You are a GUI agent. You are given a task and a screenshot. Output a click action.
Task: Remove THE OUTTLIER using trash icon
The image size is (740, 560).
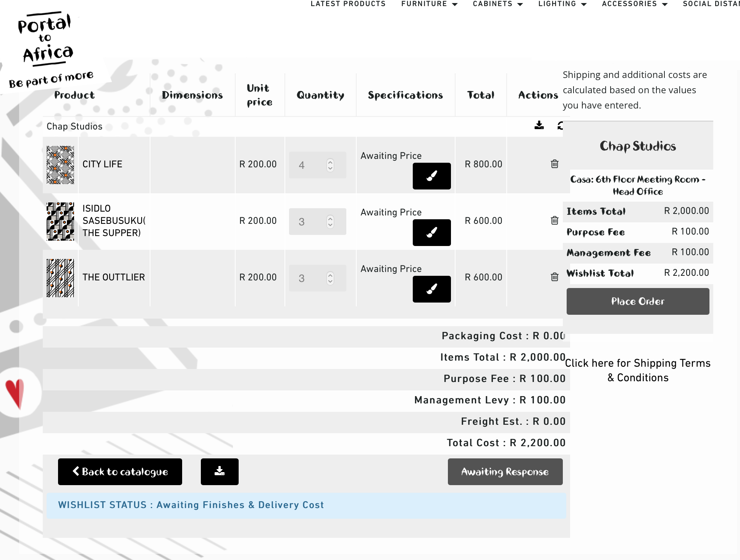(554, 277)
